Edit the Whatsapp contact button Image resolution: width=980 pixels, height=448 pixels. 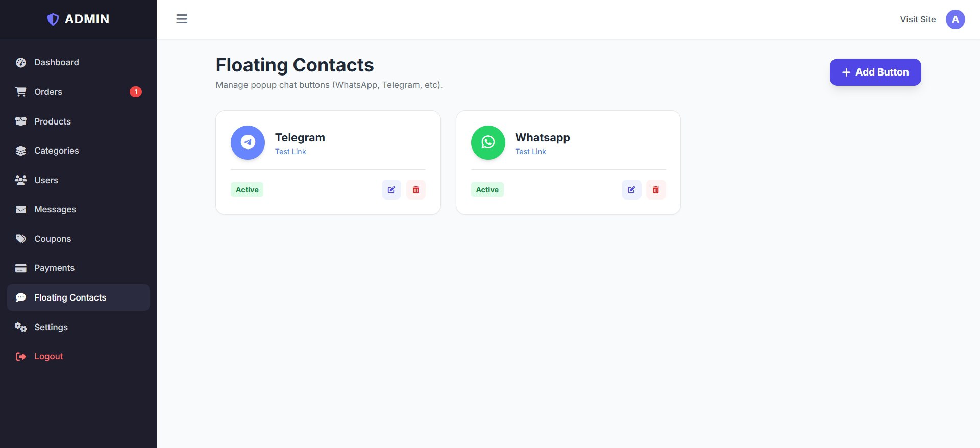(x=631, y=190)
